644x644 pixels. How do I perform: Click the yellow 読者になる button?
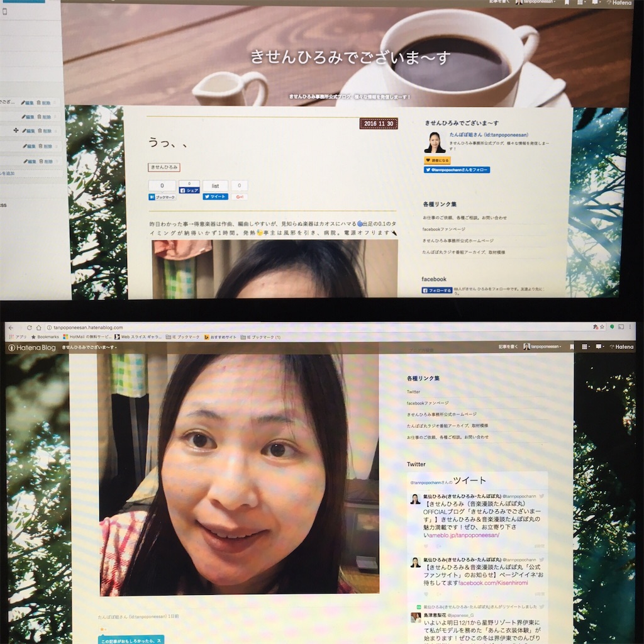coord(438,160)
